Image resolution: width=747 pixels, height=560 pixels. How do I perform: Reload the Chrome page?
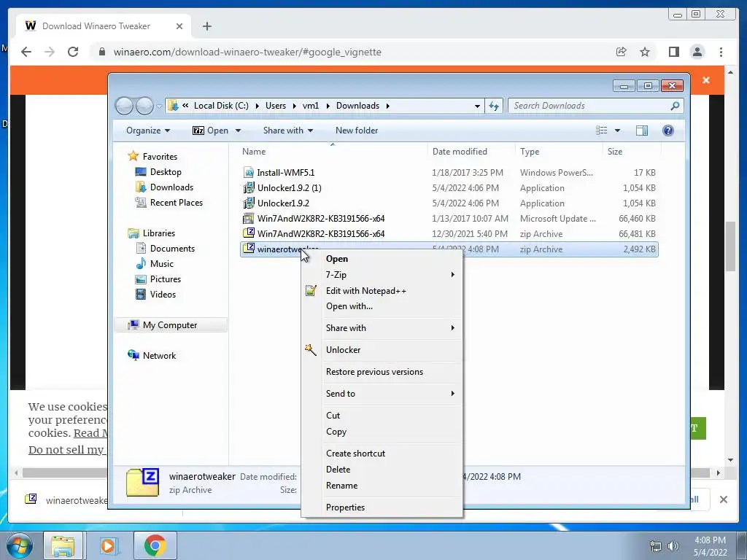(73, 52)
